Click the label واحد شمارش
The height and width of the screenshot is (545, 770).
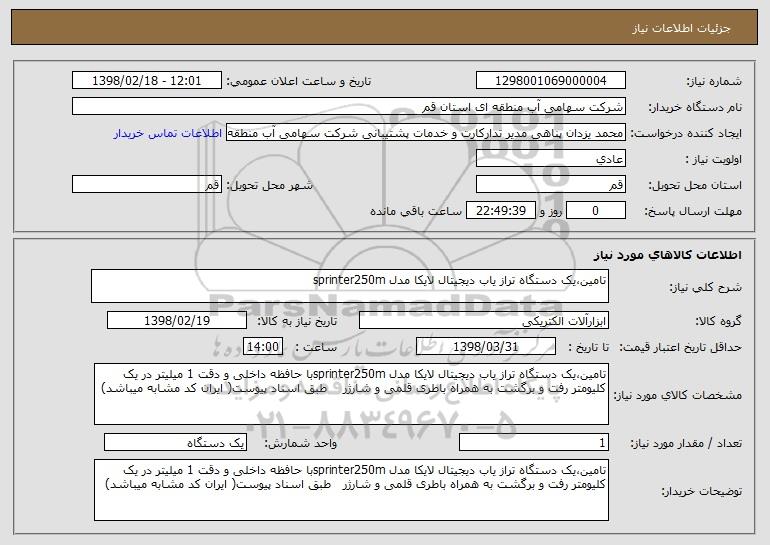click(x=301, y=444)
